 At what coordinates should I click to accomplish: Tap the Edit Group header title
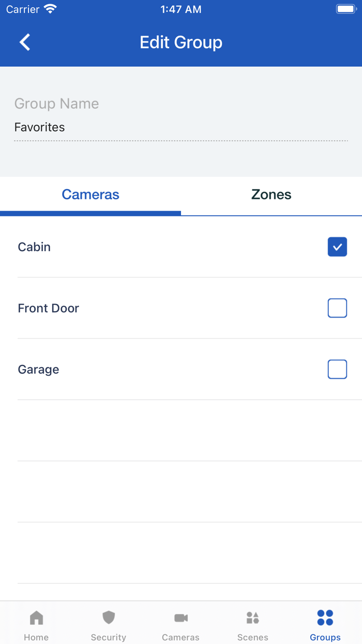181,42
